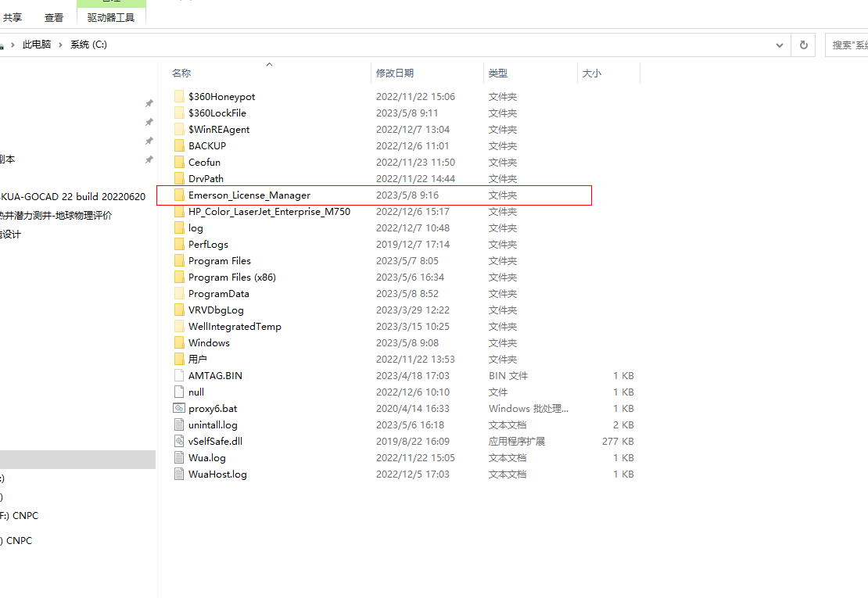
Task: Open the 查看 ribbon tab
Action: [x=54, y=17]
